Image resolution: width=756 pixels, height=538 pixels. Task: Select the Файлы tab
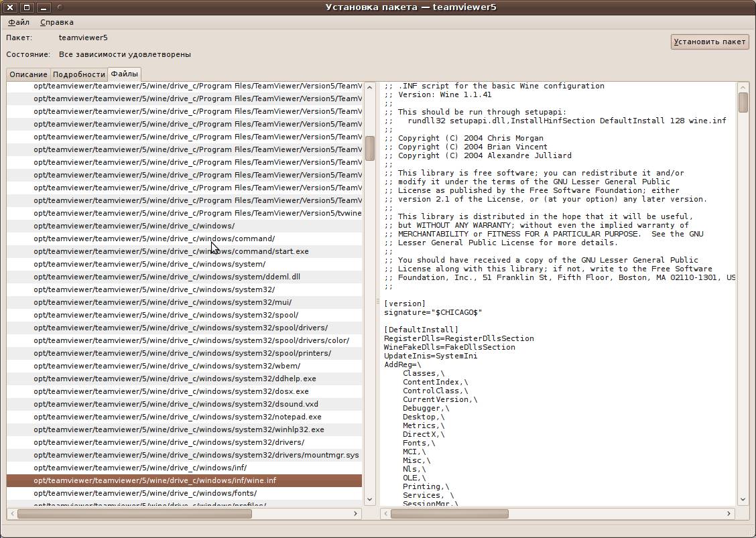[x=125, y=74]
